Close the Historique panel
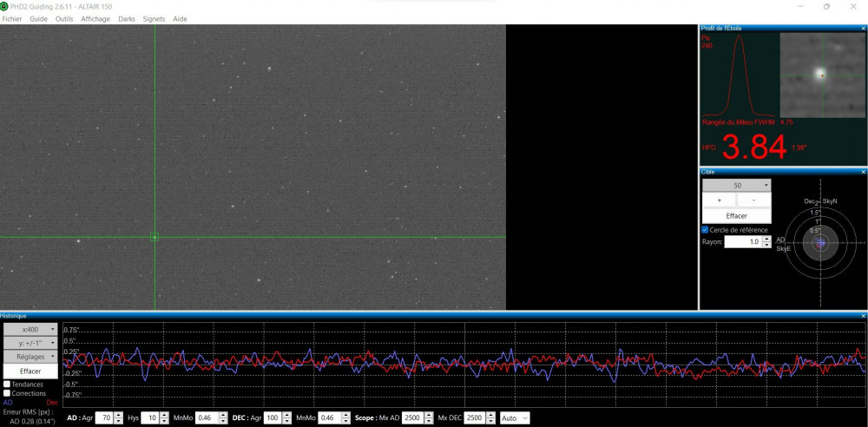The image size is (868, 427). click(x=863, y=316)
